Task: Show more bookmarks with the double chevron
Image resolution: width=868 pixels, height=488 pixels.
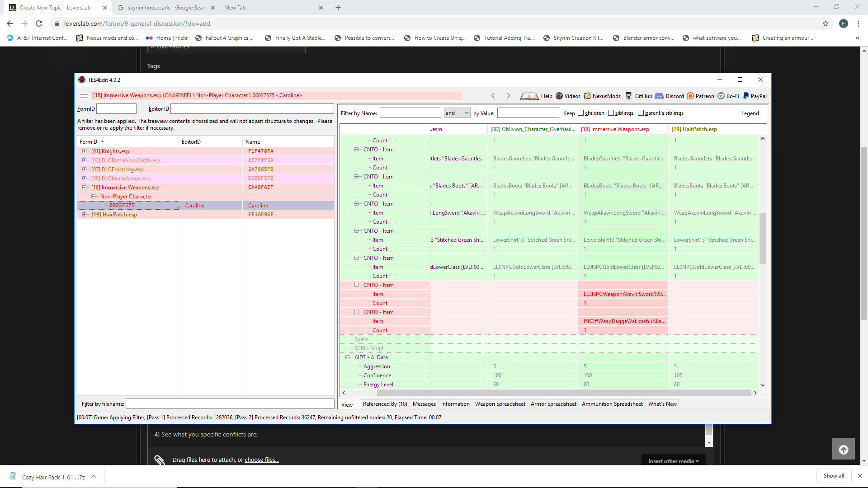Action: [x=858, y=38]
